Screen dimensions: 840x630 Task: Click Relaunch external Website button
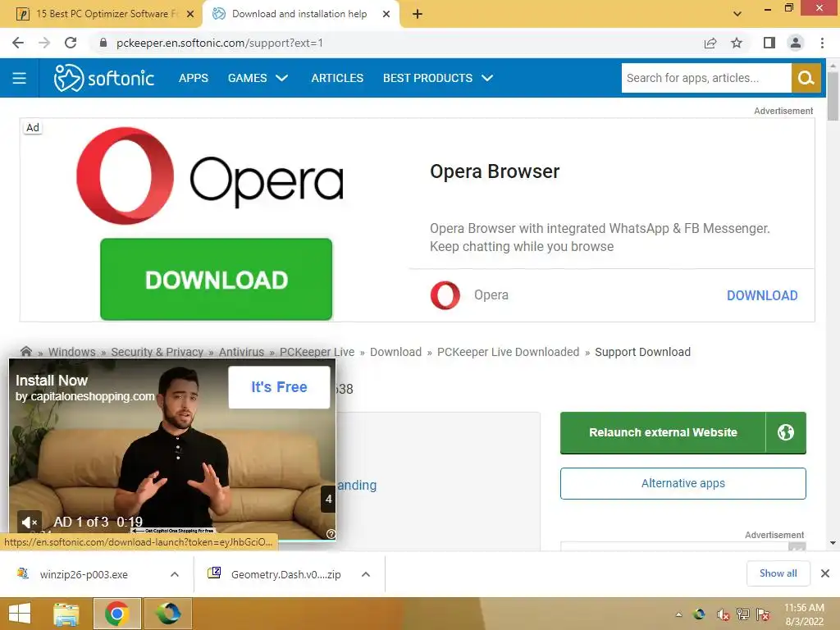click(x=663, y=432)
